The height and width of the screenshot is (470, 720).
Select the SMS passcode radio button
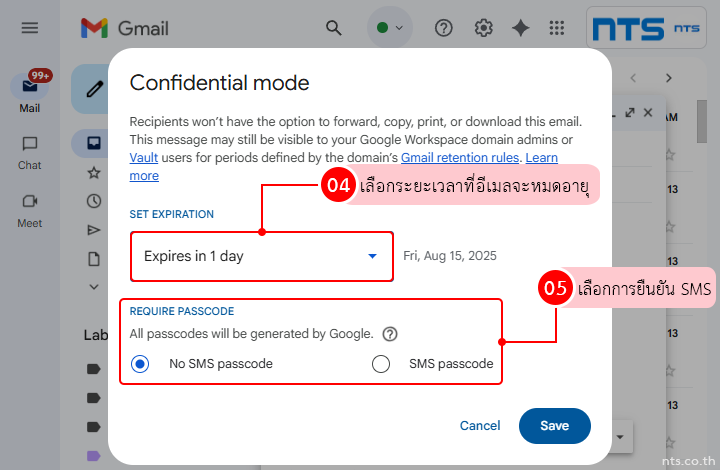pyautogui.click(x=381, y=364)
